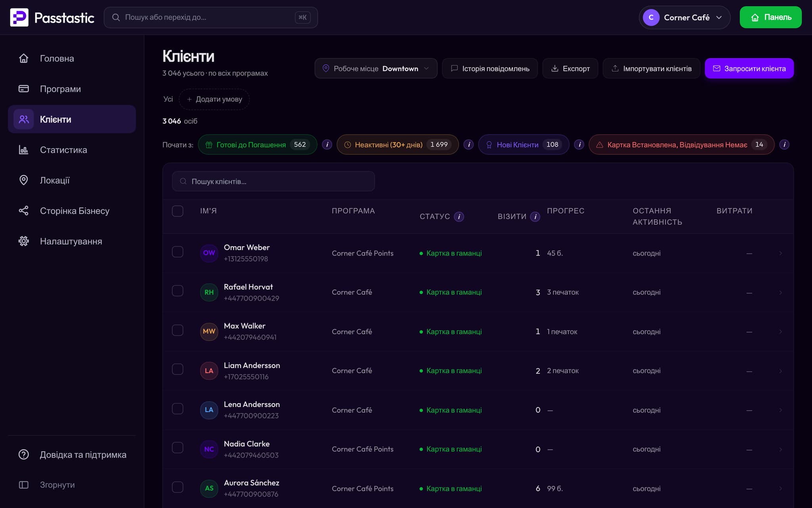
Task: Open Локації in sidebar
Action: (72, 181)
